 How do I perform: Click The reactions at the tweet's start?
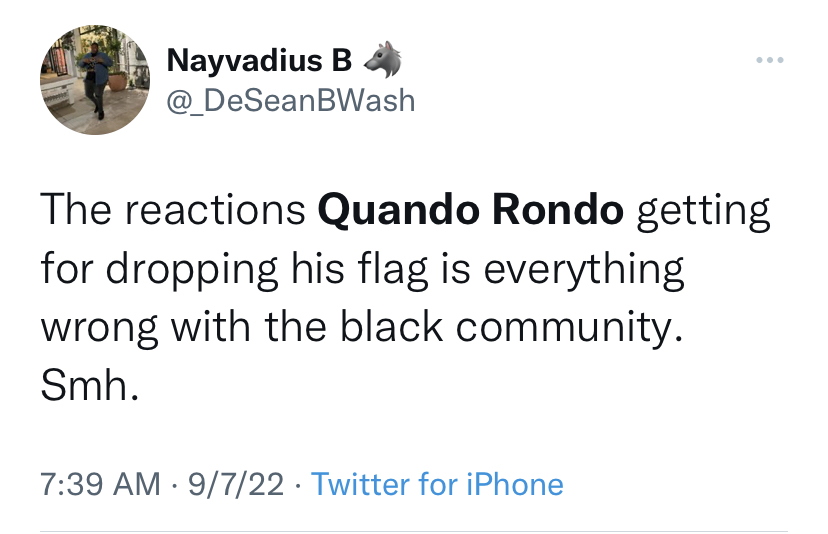click(x=173, y=212)
